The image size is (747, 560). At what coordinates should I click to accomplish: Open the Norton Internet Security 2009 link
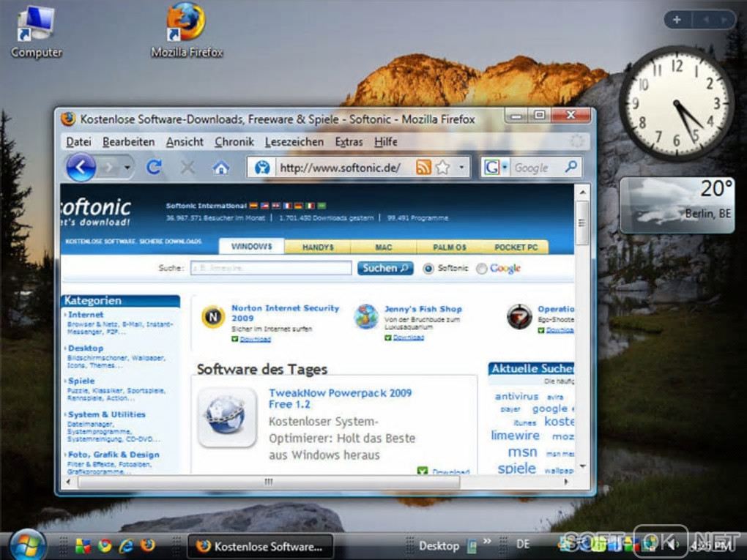click(285, 313)
